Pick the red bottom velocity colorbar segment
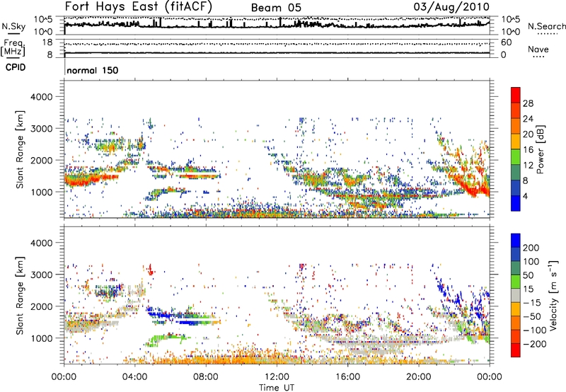The image size is (566, 392). 516,350
